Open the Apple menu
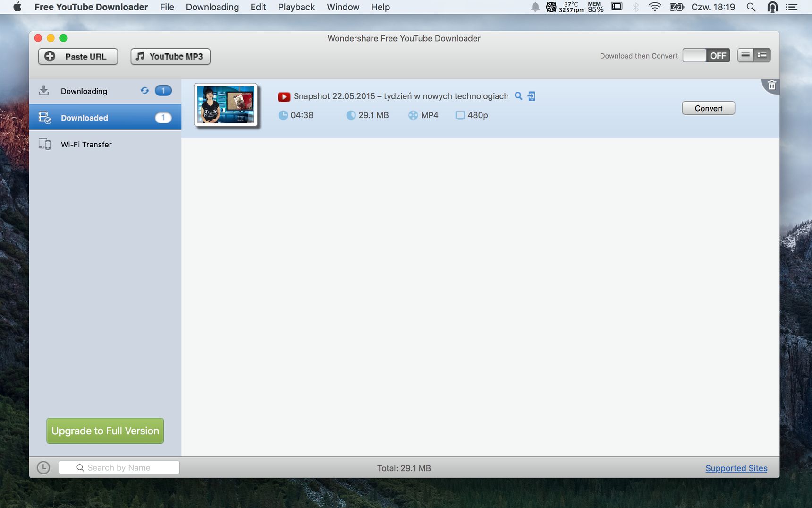 pos(17,7)
